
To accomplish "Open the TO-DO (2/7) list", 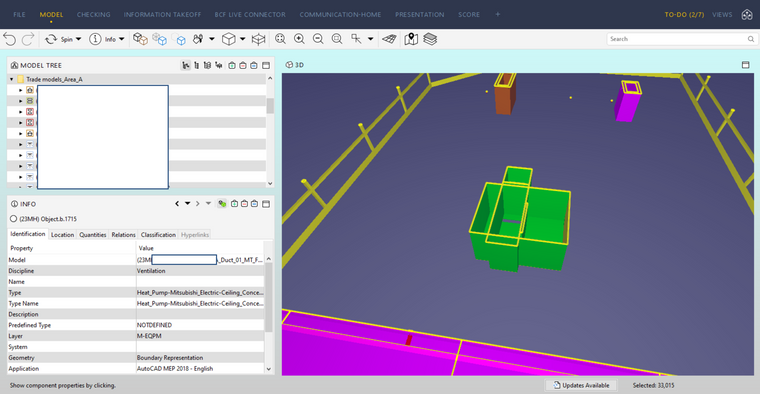I will point(684,15).
